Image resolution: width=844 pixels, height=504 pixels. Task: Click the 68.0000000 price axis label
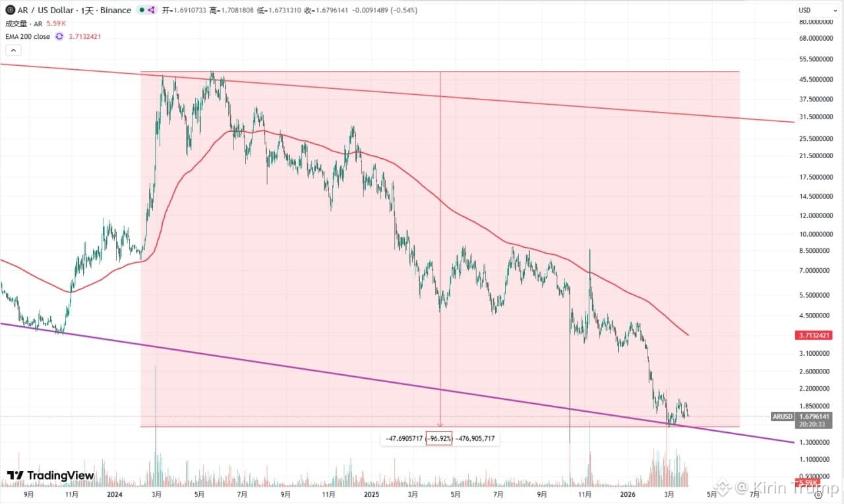[x=817, y=38]
